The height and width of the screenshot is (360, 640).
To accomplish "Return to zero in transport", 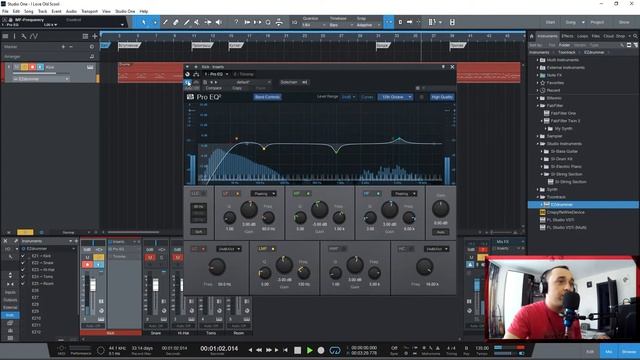I will [x=285, y=350].
